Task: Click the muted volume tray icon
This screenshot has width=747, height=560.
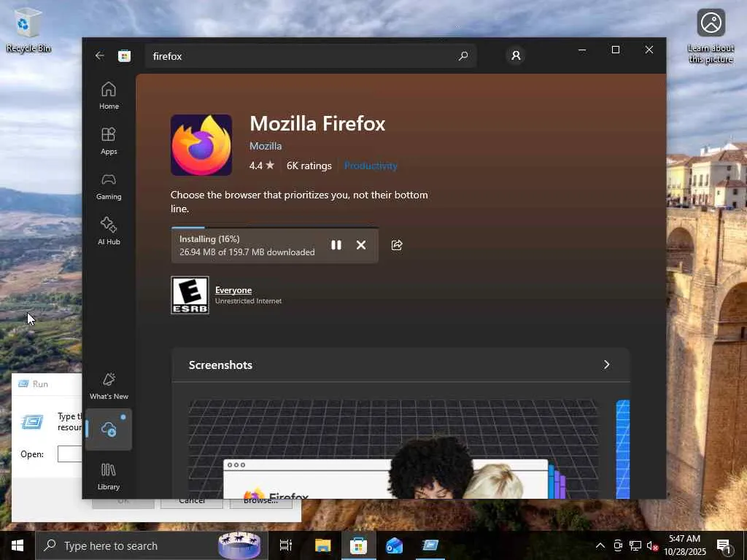Action: tap(652, 545)
